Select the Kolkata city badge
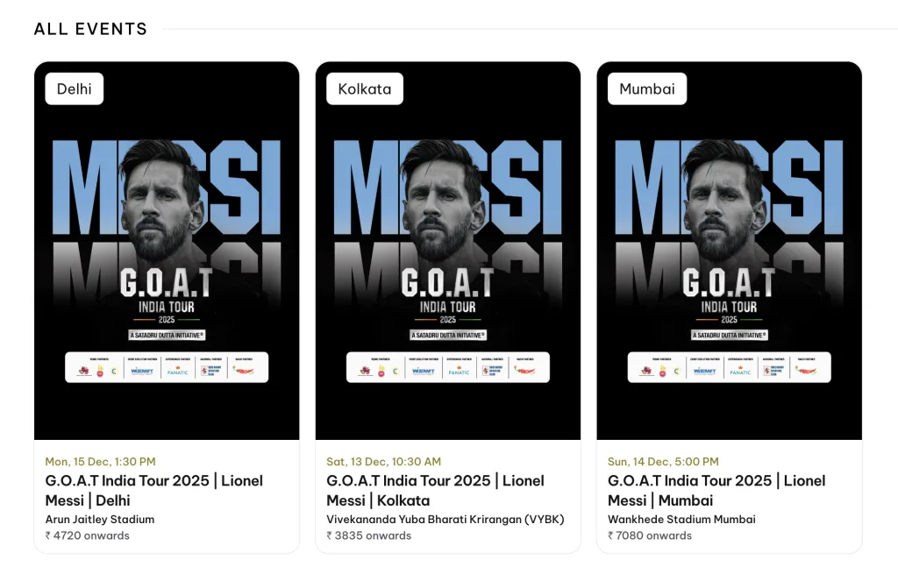898x588 pixels. (364, 88)
